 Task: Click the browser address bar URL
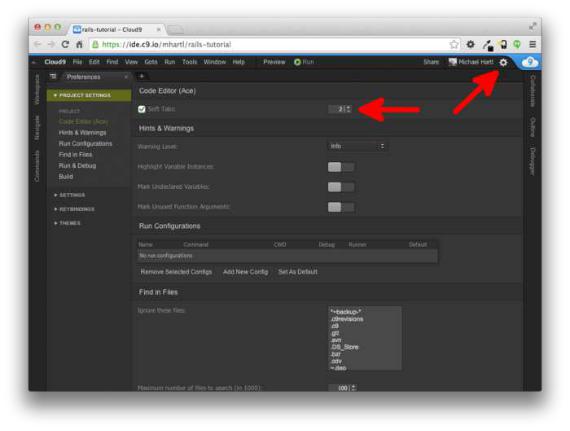click(166, 44)
